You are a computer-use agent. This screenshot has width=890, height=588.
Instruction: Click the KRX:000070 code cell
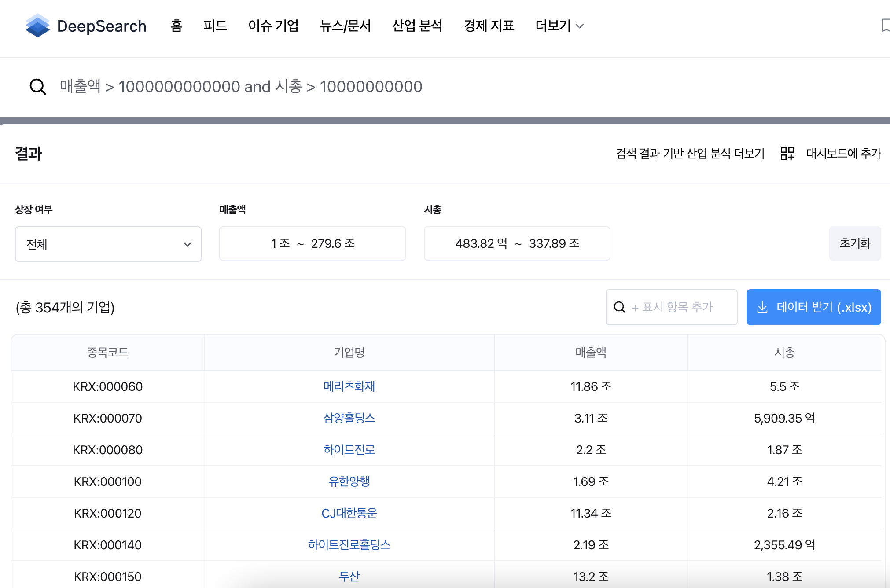click(x=107, y=418)
